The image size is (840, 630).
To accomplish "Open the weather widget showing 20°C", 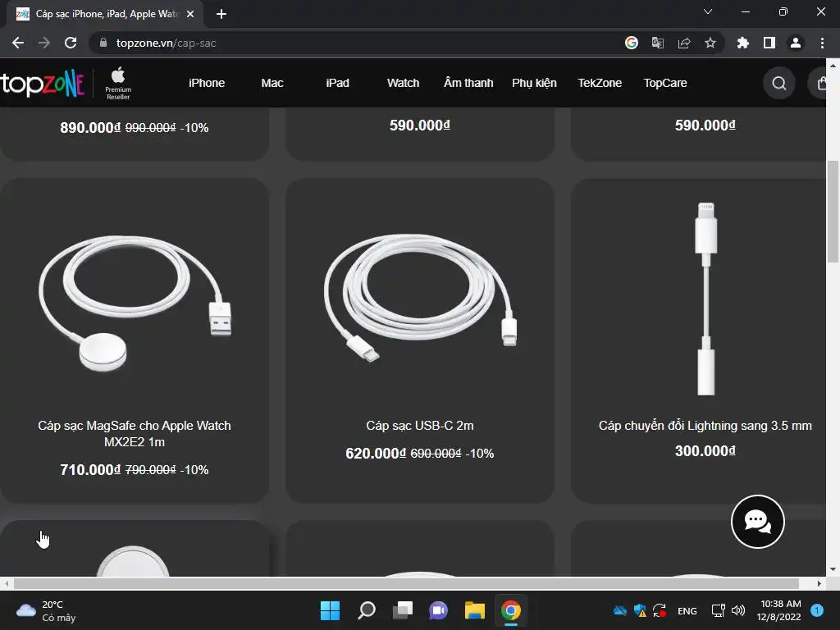I will pyautogui.click(x=46, y=610).
